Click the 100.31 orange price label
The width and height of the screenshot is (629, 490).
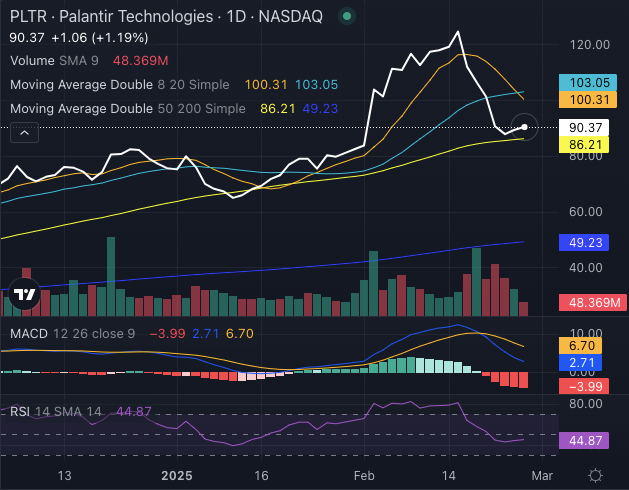click(x=588, y=100)
